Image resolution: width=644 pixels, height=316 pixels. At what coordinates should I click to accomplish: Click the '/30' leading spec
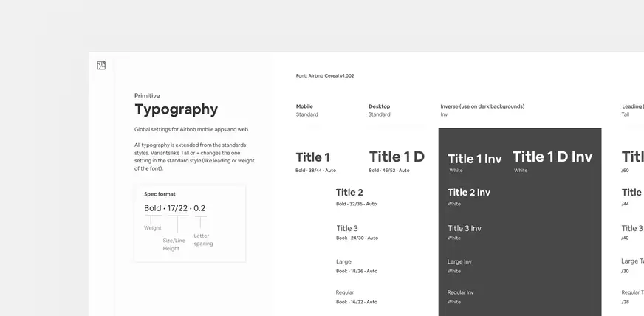[625, 271]
